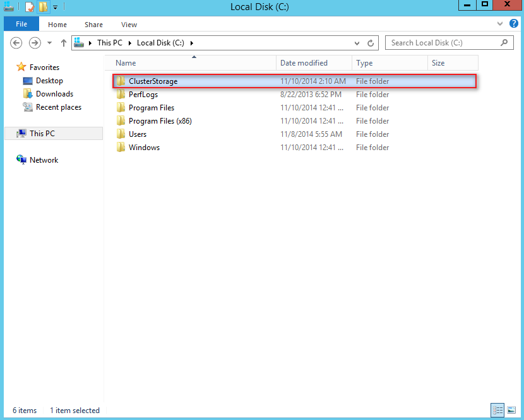The width and height of the screenshot is (524, 420).
Task: Switch to Details view layout
Action: (x=497, y=411)
